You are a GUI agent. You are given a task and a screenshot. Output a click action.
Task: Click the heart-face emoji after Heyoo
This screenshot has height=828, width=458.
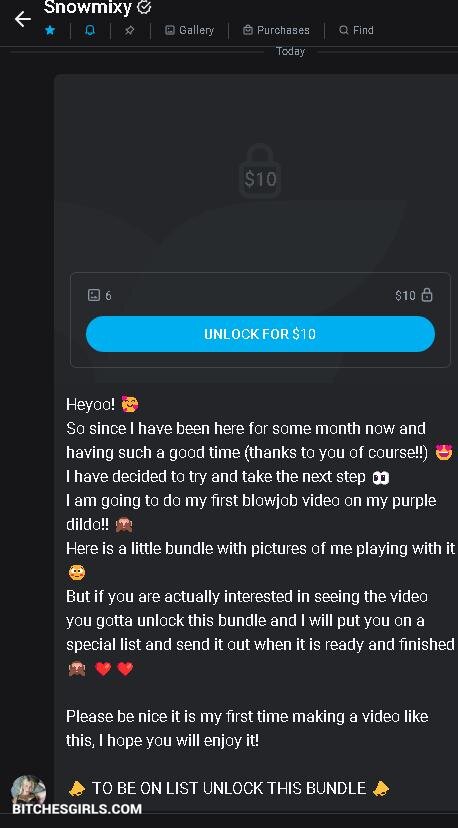(130, 404)
